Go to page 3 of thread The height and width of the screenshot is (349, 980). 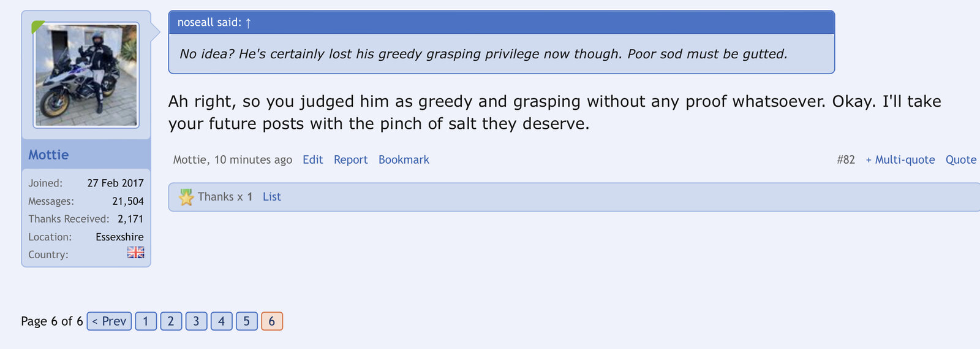(x=196, y=321)
